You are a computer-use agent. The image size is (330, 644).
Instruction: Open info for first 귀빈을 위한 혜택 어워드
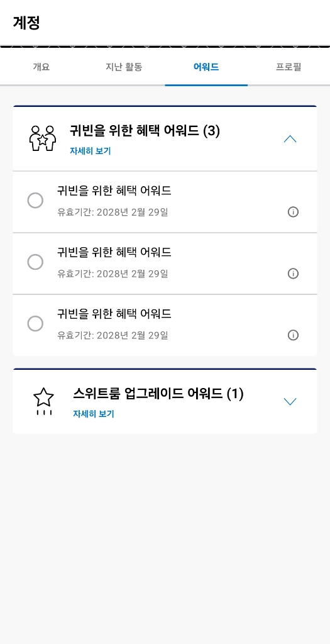[x=293, y=212]
